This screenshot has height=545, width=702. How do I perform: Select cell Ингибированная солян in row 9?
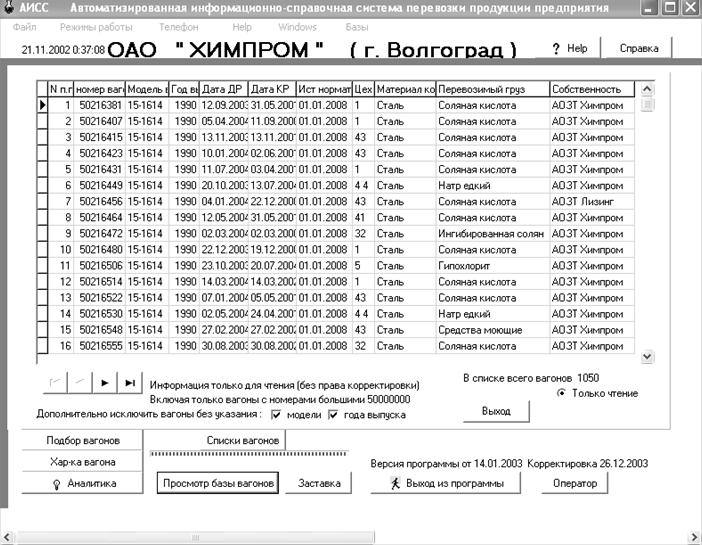coord(493,234)
